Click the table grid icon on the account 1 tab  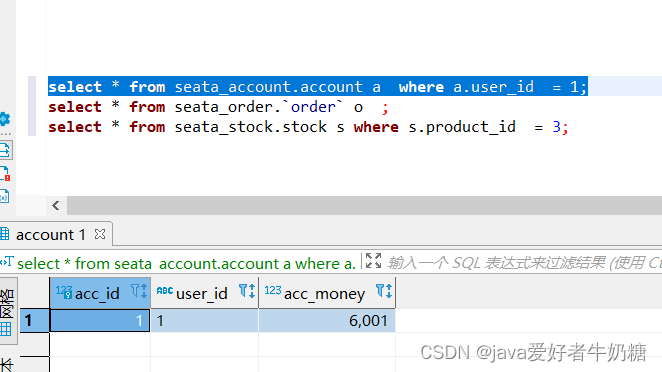pyautogui.click(x=5, y=234)
